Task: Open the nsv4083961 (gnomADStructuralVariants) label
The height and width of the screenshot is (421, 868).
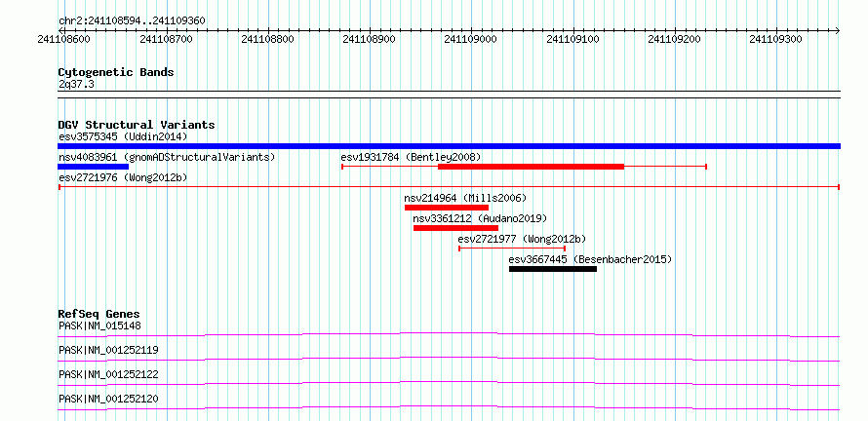Action: [x=167, y=157]
